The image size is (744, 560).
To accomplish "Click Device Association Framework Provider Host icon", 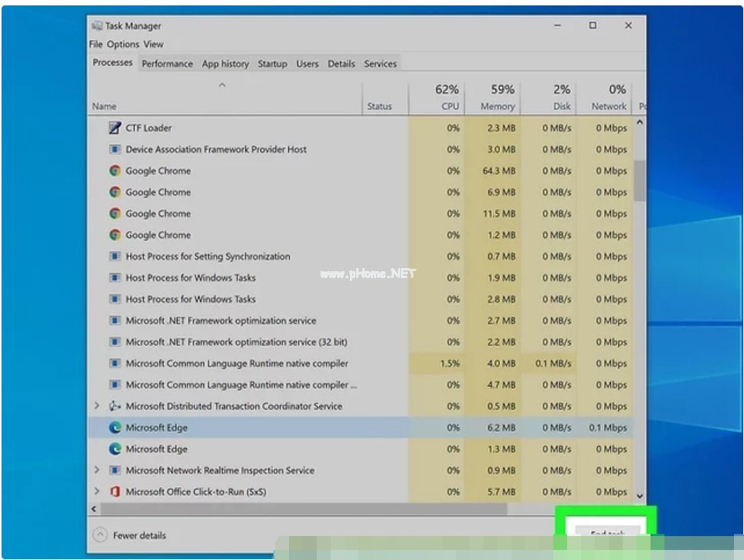I will click(114, 150).
